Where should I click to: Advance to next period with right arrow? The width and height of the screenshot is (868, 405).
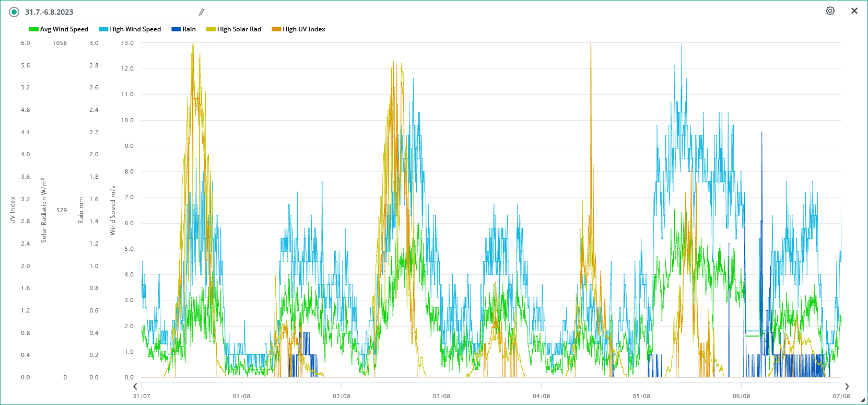click(x=847, y=387)
